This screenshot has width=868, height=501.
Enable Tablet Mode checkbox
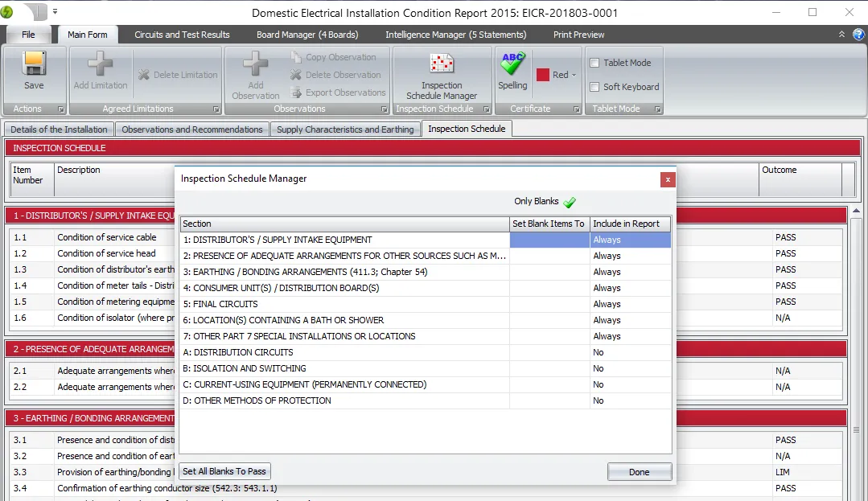click(x=594, y=63)
